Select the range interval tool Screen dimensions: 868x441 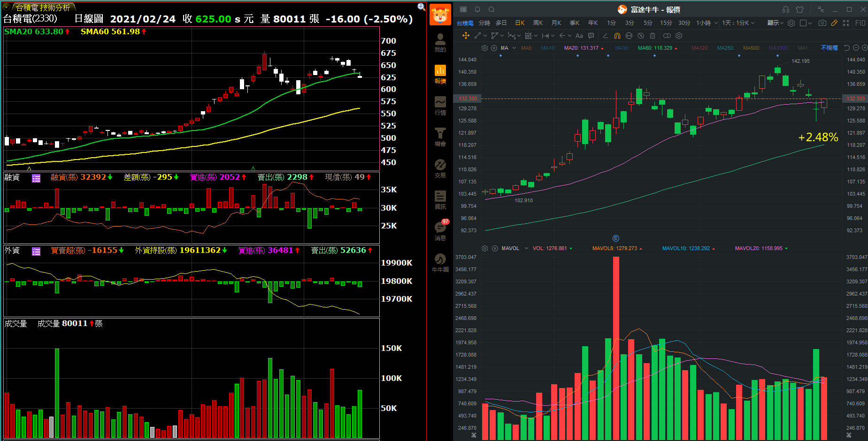[545, 36]
